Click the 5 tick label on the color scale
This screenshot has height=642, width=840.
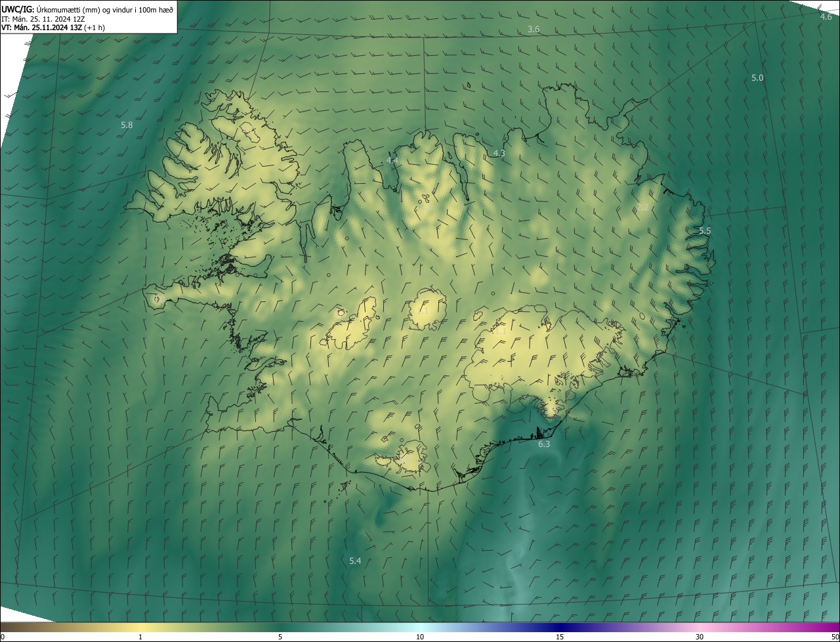pyautogui.click(x=280, y=637)
